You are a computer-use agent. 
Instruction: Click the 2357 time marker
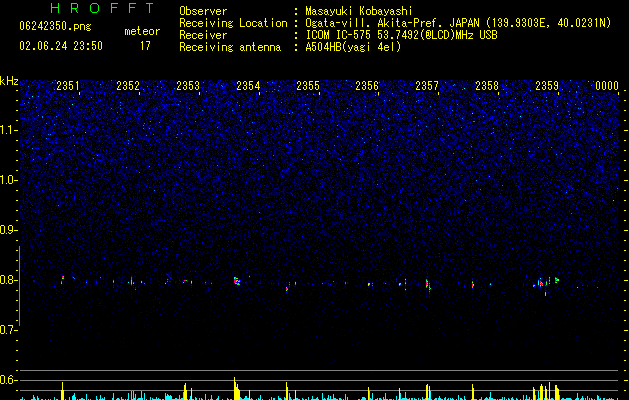pos(427,86)
